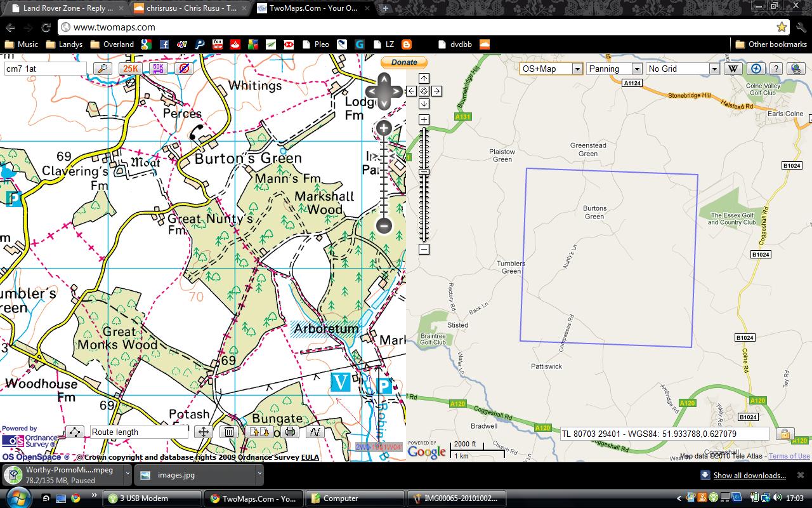The width and height of the screenshot is (812, 508).
Task: Select the 50K key map button
Action: 158,69
